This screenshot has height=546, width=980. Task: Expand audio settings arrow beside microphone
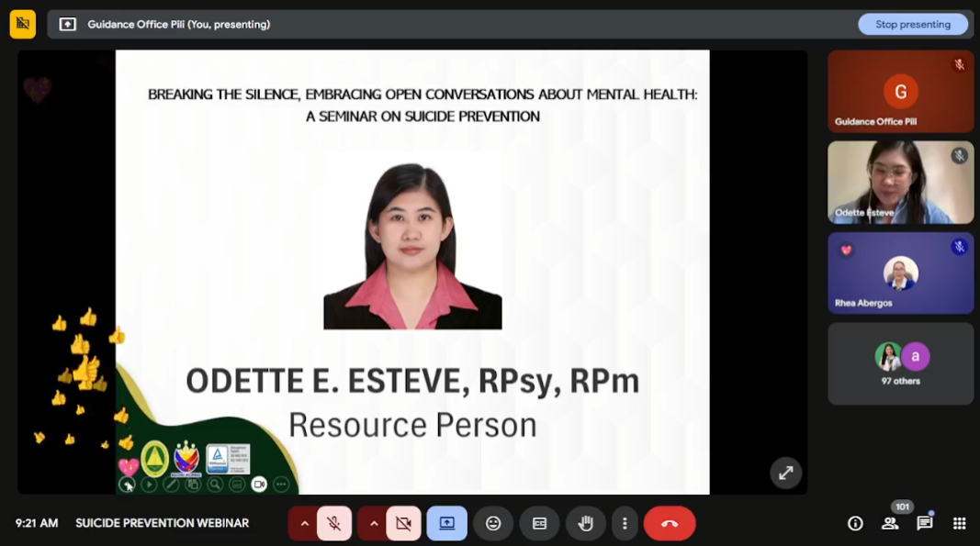[304, 523]
